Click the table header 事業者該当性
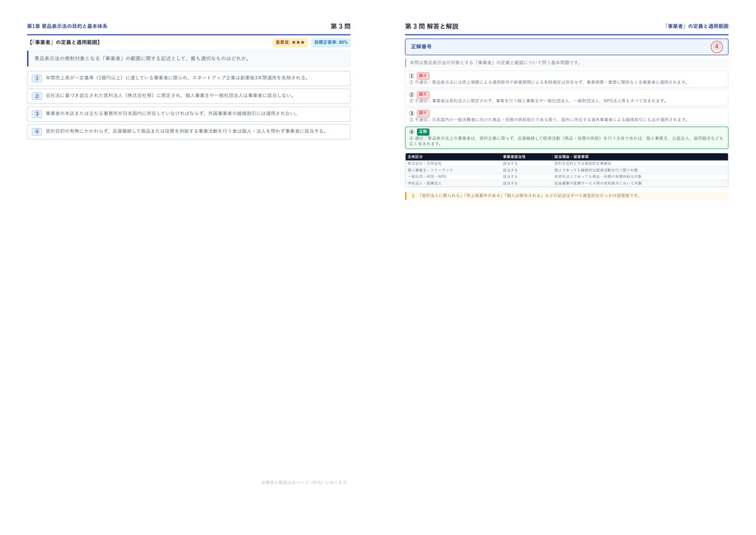 (x=514, y=157)
